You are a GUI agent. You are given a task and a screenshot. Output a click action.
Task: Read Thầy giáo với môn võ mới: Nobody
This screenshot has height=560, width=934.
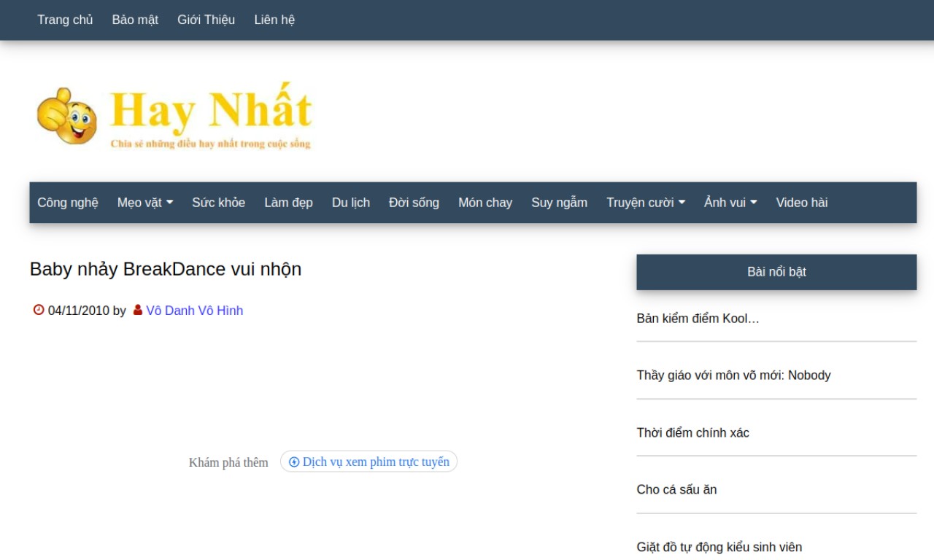[x=733, y=376]
